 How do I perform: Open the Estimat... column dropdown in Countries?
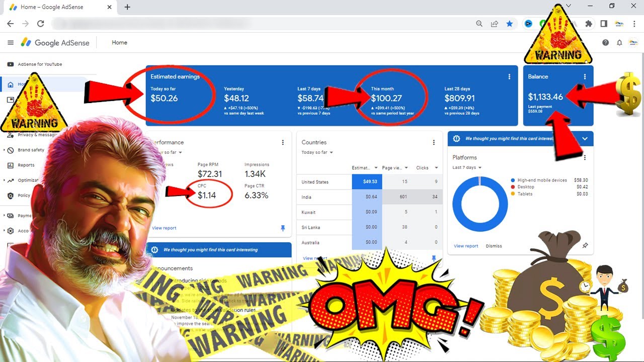click(x=376, y=168)
